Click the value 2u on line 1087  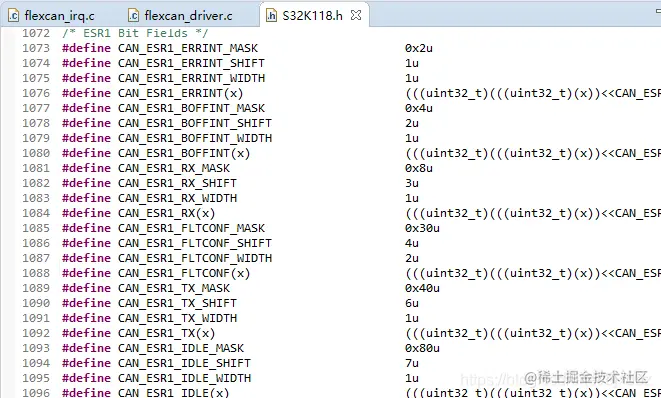(x=411, y=258)
